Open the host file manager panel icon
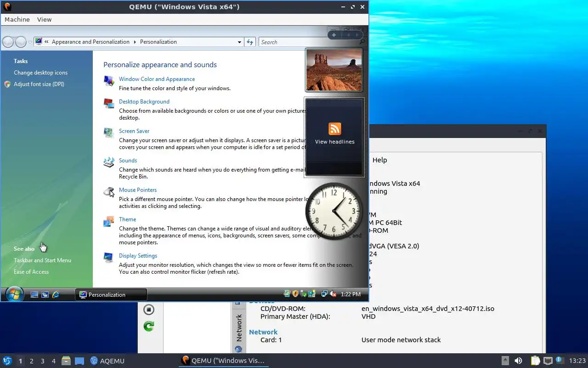Screen dimensions: 588x368 point(66,361)
